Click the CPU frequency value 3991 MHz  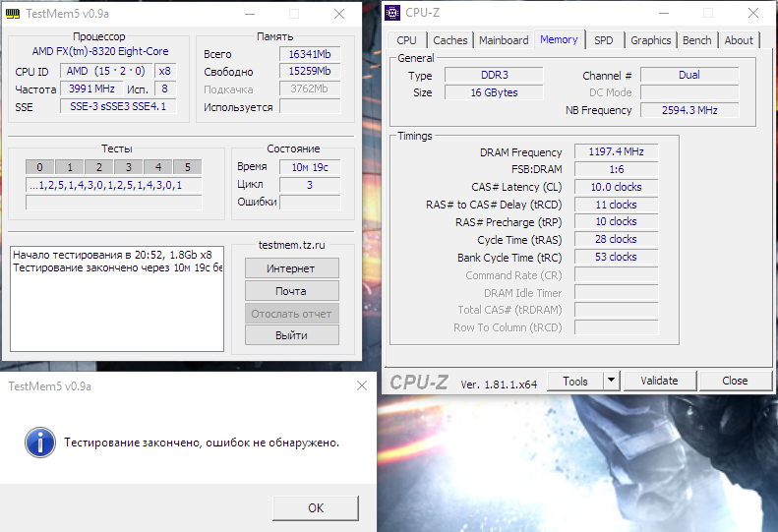tap(91, 89)
